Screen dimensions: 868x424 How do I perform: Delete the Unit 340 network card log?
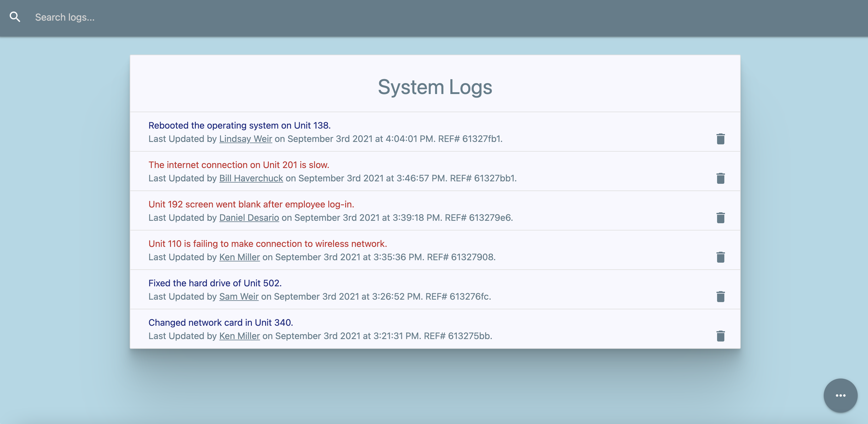(720, 336)
